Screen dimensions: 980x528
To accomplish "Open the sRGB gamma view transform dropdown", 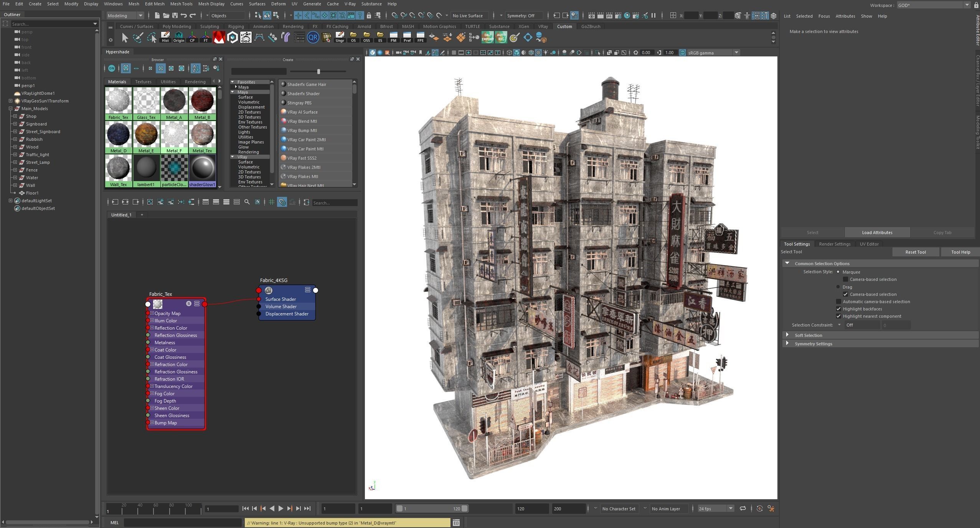I will coord(713,53).
